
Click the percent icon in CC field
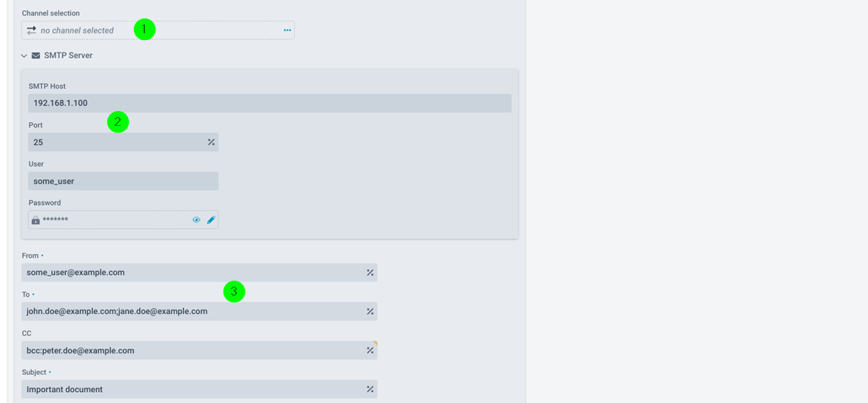coord(370,350)
